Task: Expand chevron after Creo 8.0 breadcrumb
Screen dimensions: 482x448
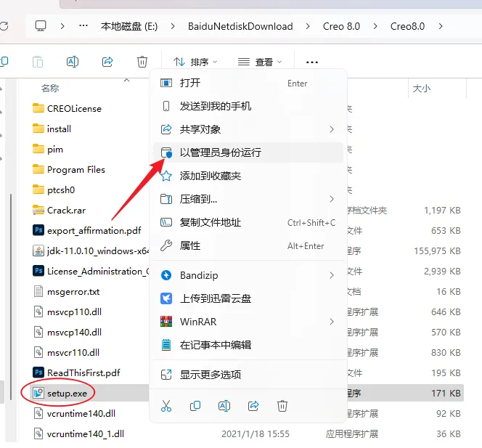Action: (x=375, y=26)
